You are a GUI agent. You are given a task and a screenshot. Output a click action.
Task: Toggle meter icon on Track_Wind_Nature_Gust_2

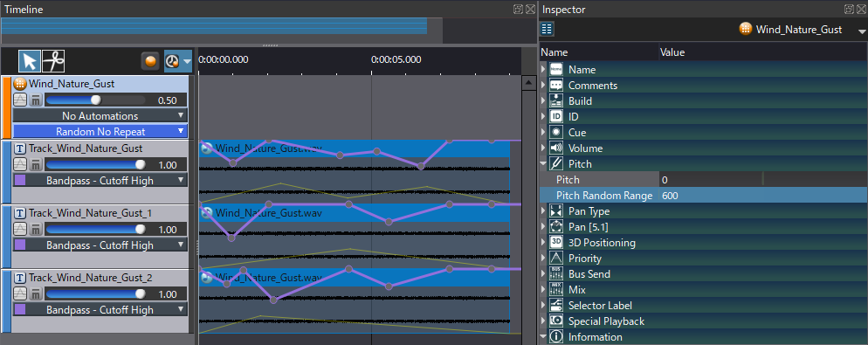[x=36, y=293]
